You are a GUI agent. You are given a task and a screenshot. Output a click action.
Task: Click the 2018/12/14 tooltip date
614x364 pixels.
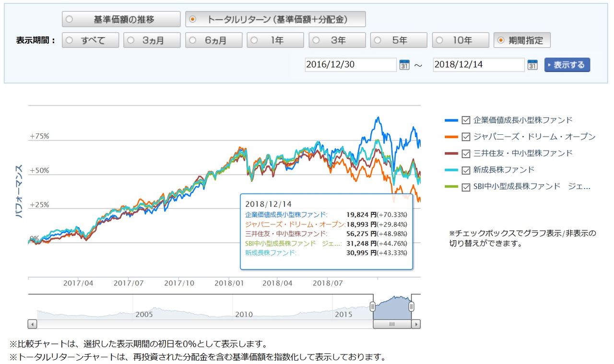268,204
